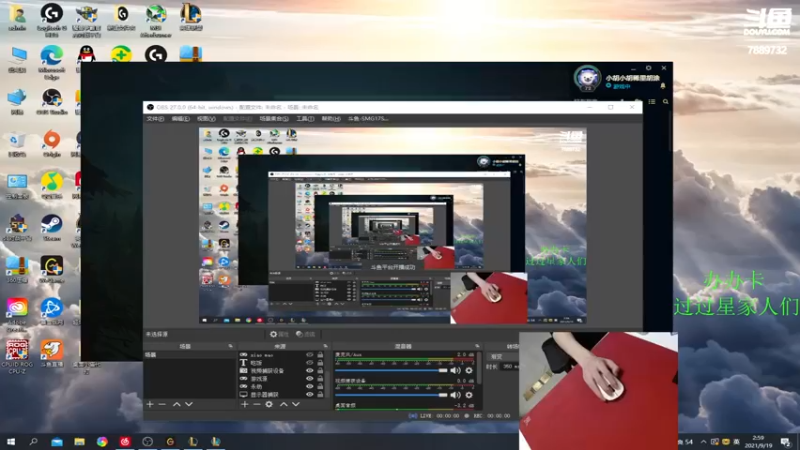Open gear settings for the first mixer channel
Viewport: 800px width, 450px height.
[469, 370]
